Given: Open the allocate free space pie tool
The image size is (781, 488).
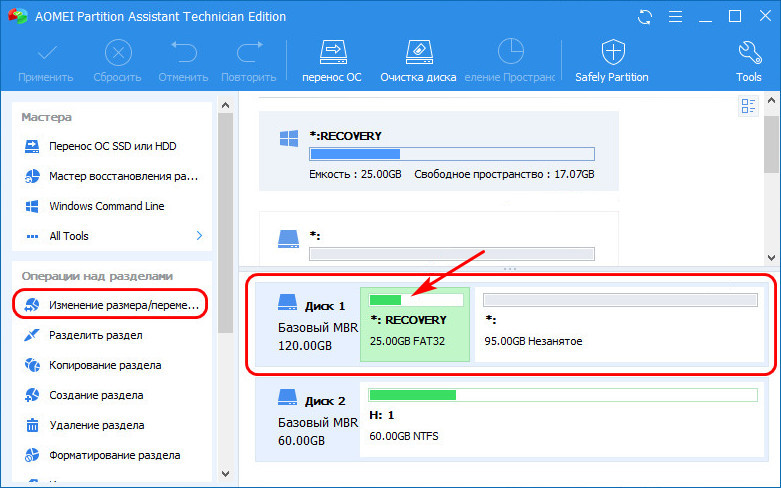Looking at the screenshot, I should click(510, 62).
